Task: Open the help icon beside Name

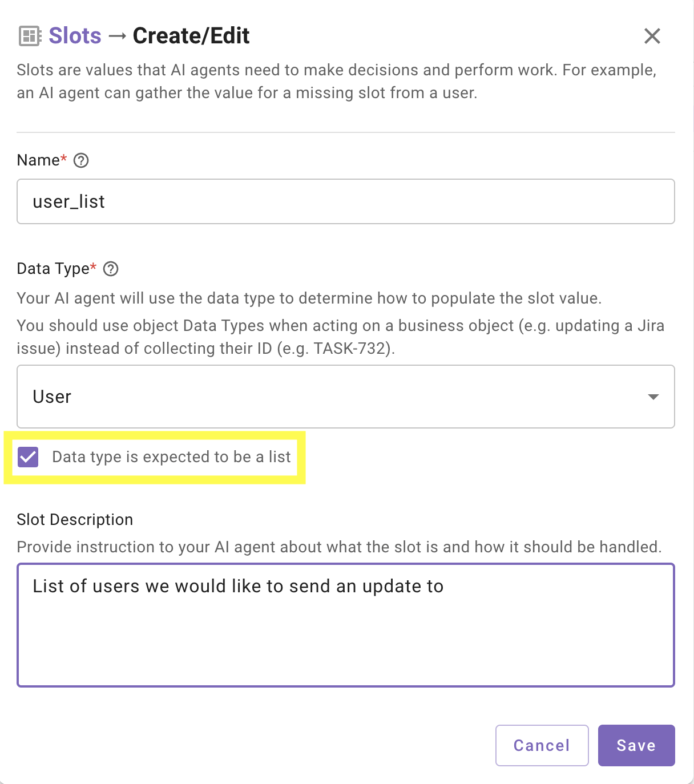Action: point(81,160)
